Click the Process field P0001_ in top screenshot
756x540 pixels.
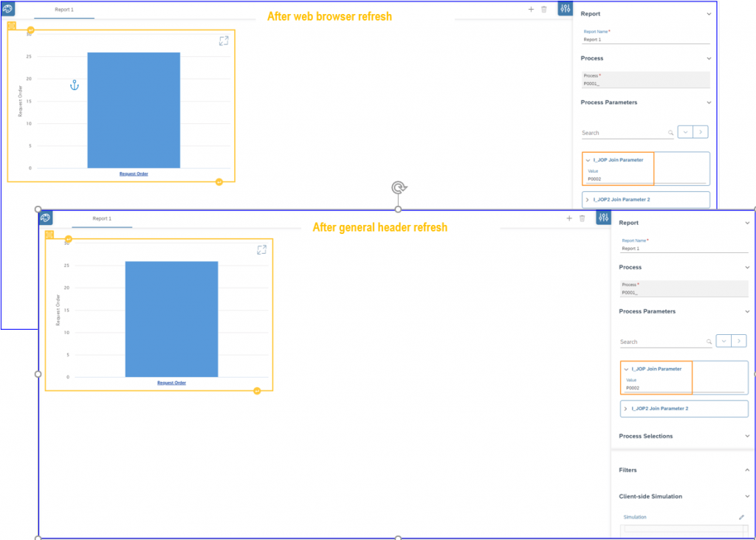pyautogui.click(x=645, y=80)
